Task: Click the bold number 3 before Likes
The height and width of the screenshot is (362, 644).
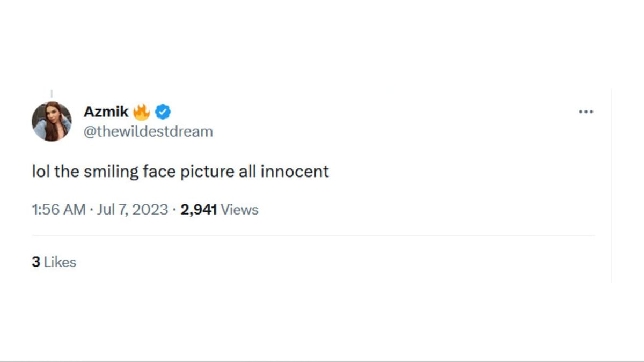Action: coord(36,262)
